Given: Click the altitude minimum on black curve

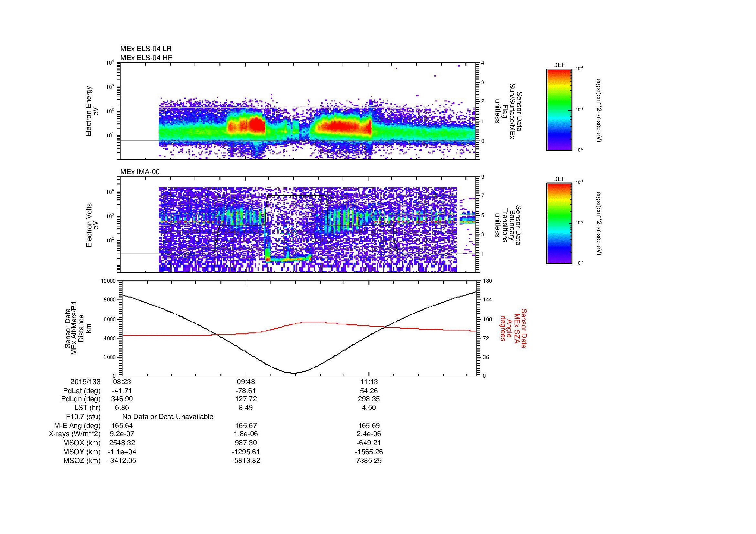Looking at the screenshot, I should point(294,373).
